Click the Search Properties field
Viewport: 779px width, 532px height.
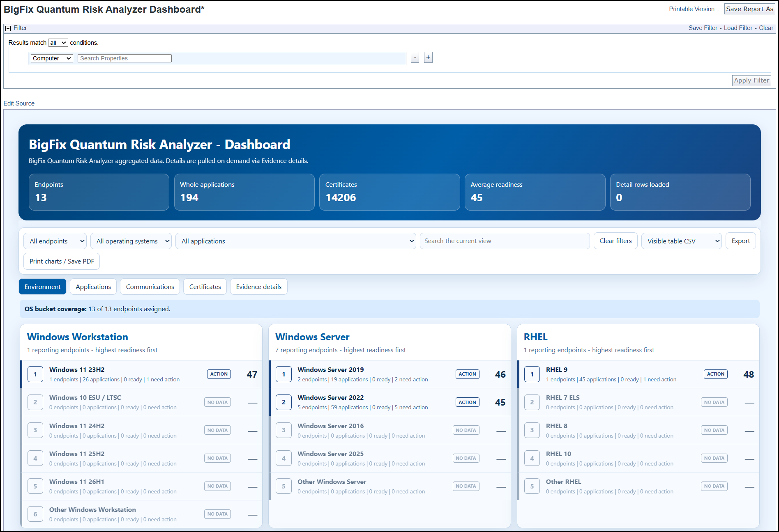click(124, 58)
